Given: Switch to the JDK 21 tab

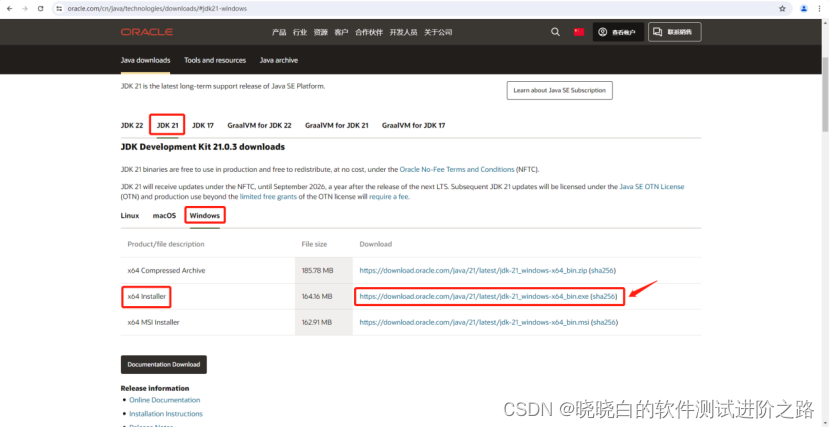Looking at the screenshot, I should click(x=167, y=126).
